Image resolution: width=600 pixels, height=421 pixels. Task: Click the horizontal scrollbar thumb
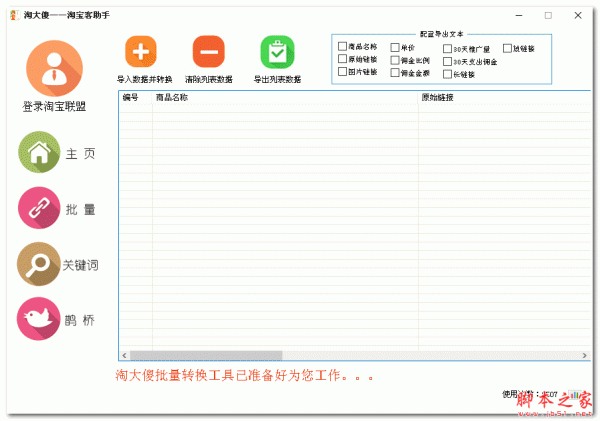tap(206, 356)
